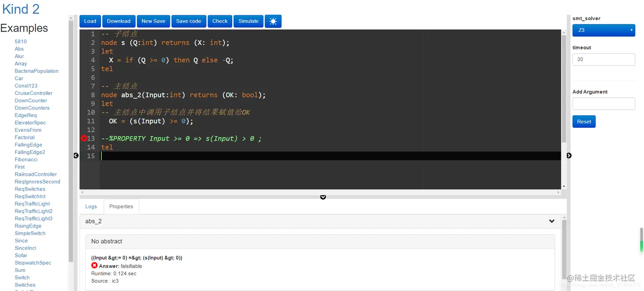Select the Properties tab
The image size is (644, 291).
coord(121,206)
